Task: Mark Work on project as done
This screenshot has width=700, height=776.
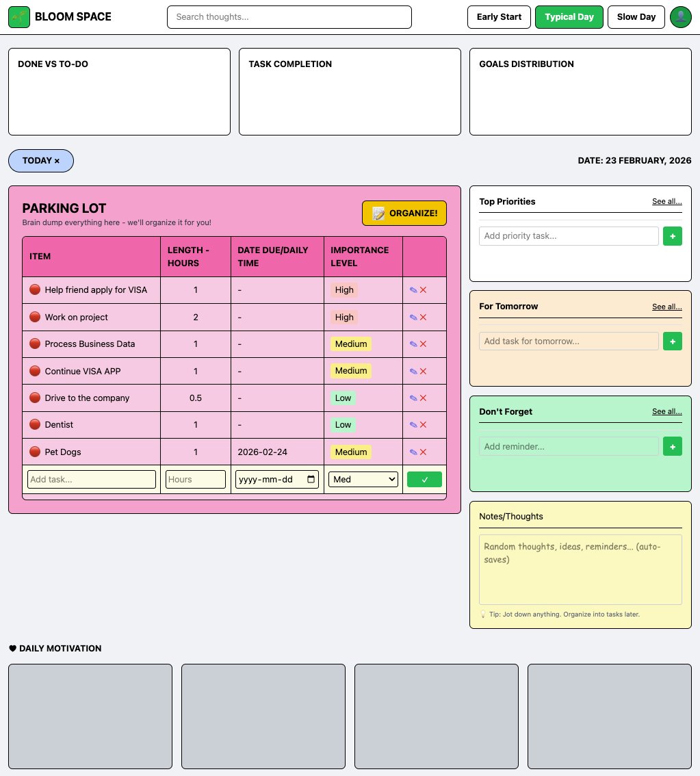Action: pos(35,317)
